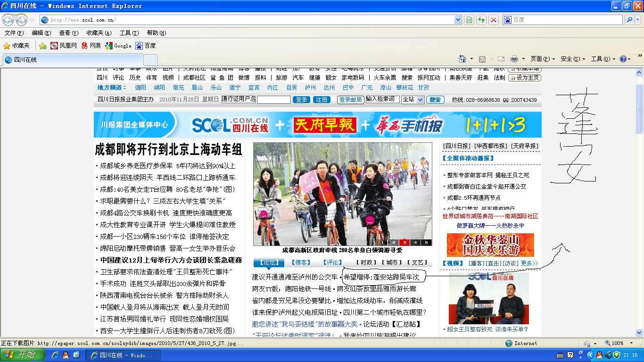644x362 pixels.
Task: Open QQ penguin in quick launch
Action: [66, 355]
